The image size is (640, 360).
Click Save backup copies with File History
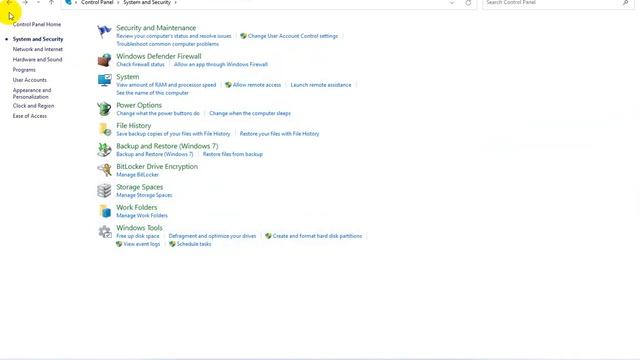pyautogui.click(x=173, y=134)
